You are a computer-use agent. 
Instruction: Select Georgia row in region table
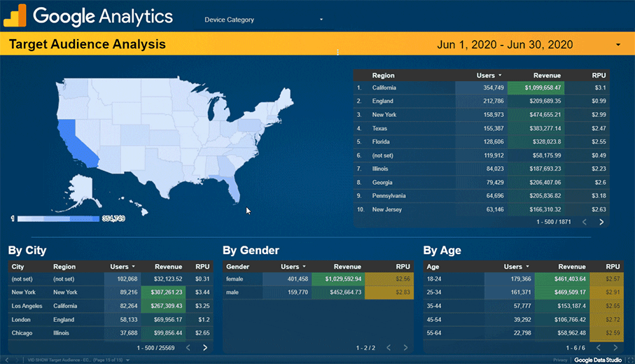click(x=482, y=183)
